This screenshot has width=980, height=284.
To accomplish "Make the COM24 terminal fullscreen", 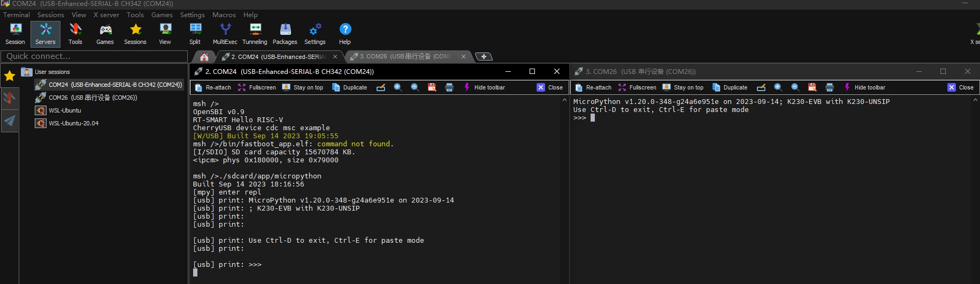I will (257, 87).
